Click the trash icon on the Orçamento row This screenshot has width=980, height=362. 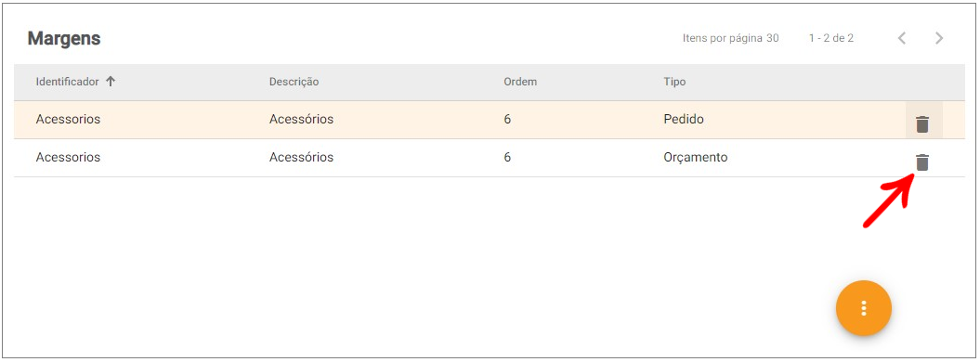point(922,162)
